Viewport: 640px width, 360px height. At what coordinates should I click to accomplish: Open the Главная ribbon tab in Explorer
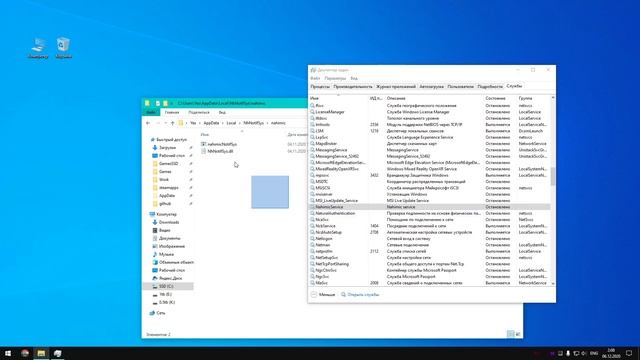point(172,112)
